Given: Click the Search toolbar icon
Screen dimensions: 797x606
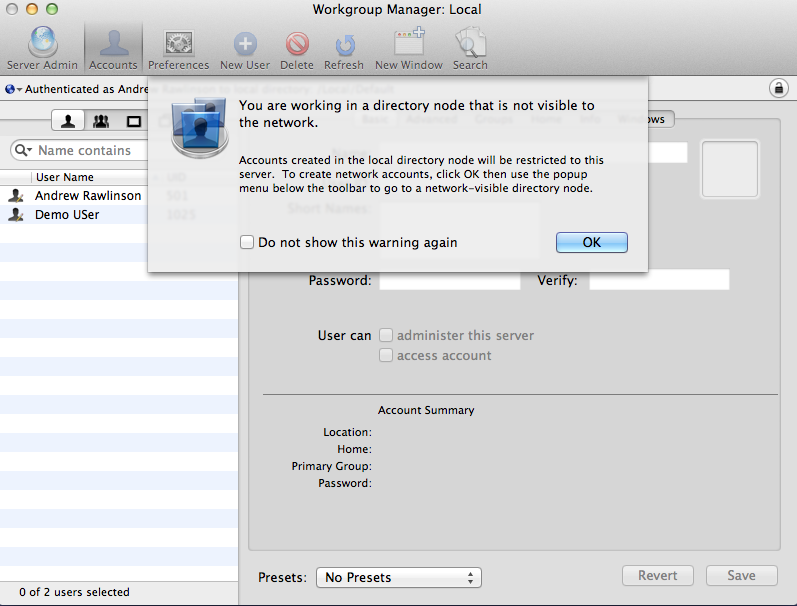Looking at the screenshot, I should 470,49.
